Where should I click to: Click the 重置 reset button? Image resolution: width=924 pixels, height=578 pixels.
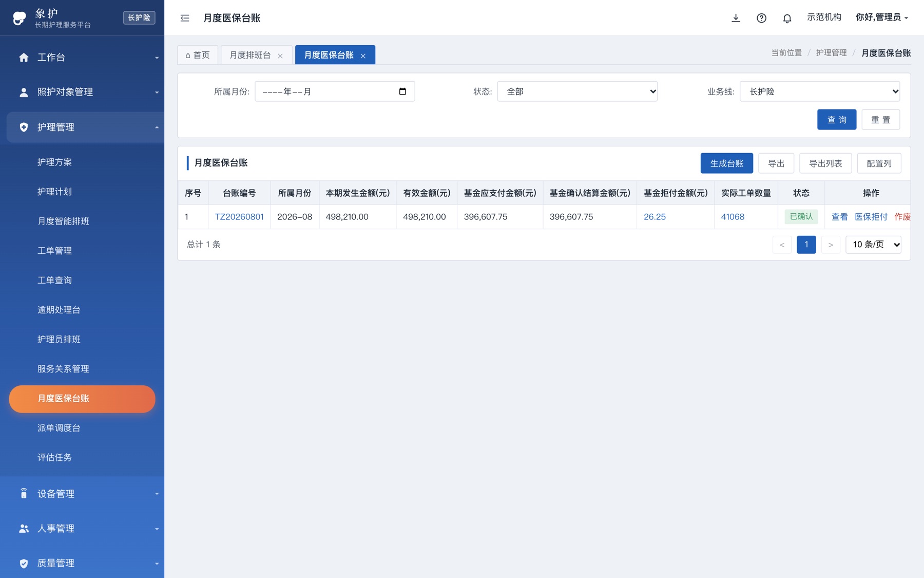(x=880, y=120)
